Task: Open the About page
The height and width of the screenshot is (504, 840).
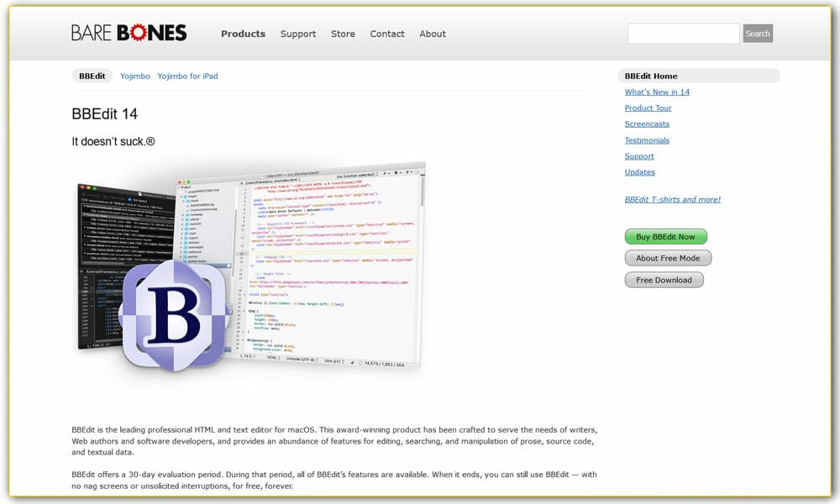Action: [x=433, y=34]
